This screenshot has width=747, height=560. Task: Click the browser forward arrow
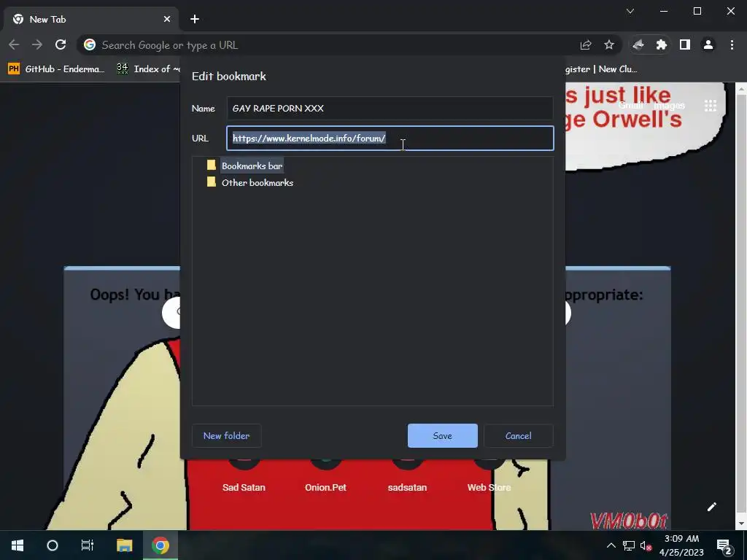(36, 44)
